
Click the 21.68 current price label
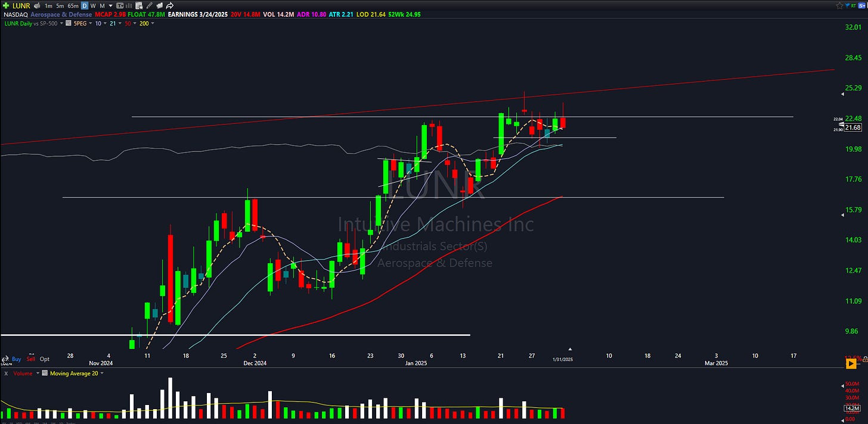coord(853,127)
